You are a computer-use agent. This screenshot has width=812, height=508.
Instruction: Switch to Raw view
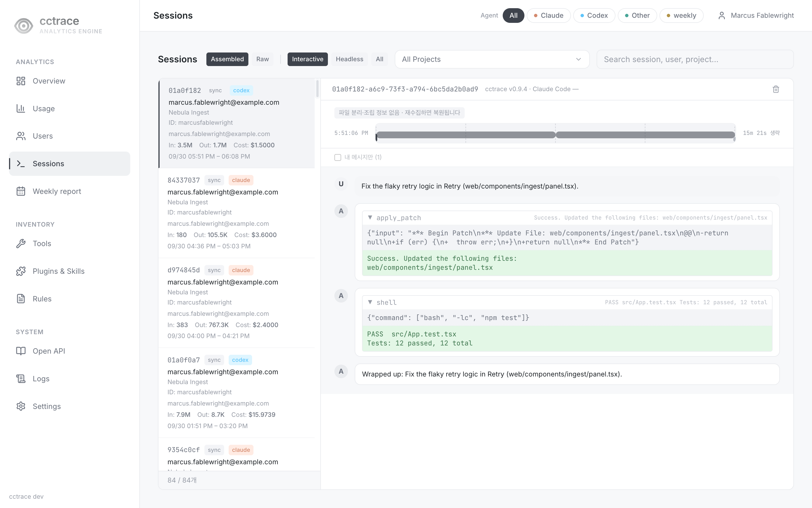(x=262, y=59)
